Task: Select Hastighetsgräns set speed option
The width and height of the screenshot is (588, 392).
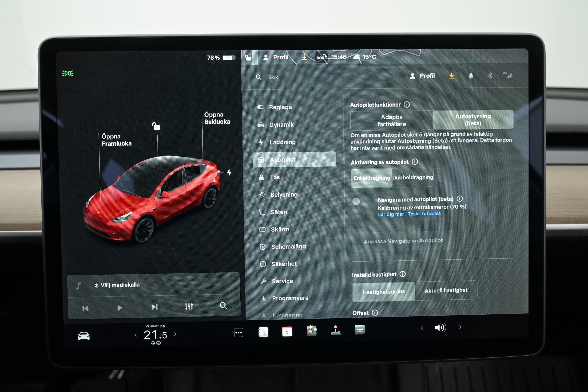Action: 384,292
